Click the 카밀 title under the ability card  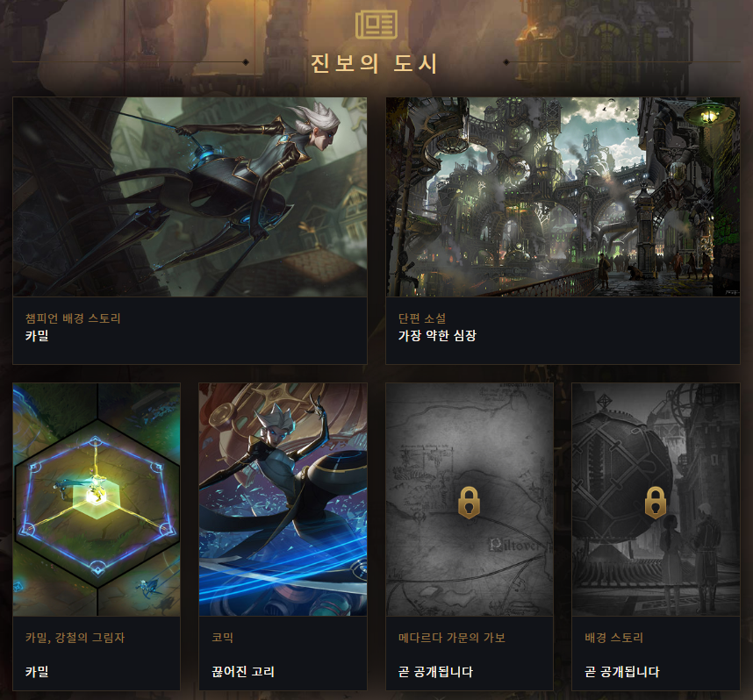tap(37, 671)
